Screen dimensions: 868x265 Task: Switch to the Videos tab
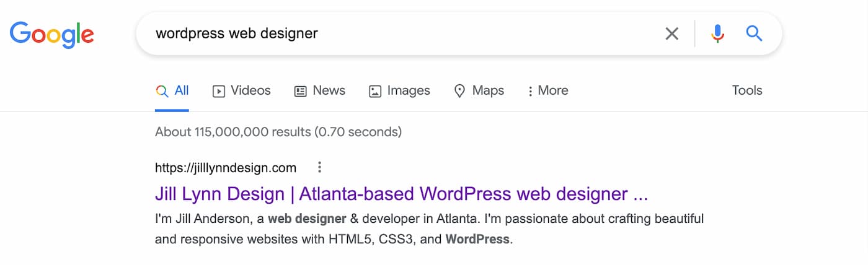[242, 91]
